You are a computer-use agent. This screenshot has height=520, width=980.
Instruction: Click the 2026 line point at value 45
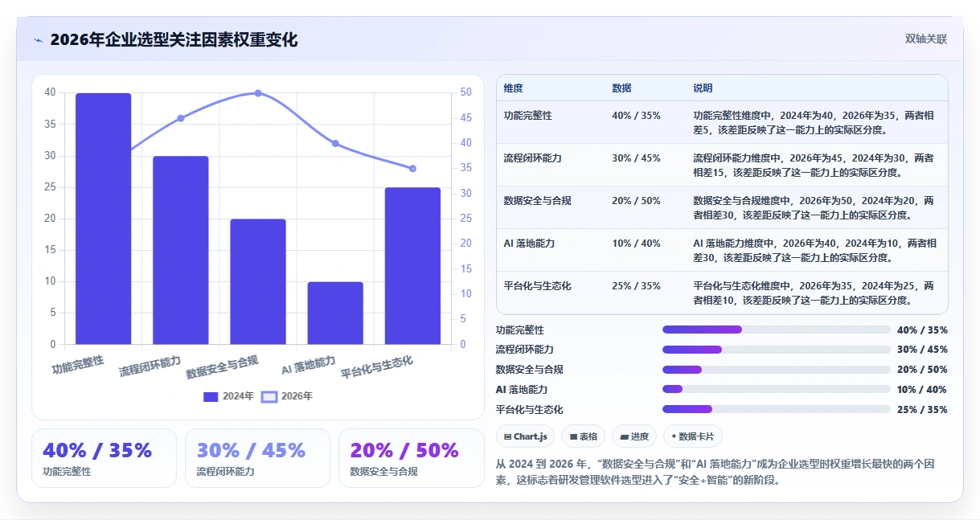pyautogui.click(x=181, y=118)
